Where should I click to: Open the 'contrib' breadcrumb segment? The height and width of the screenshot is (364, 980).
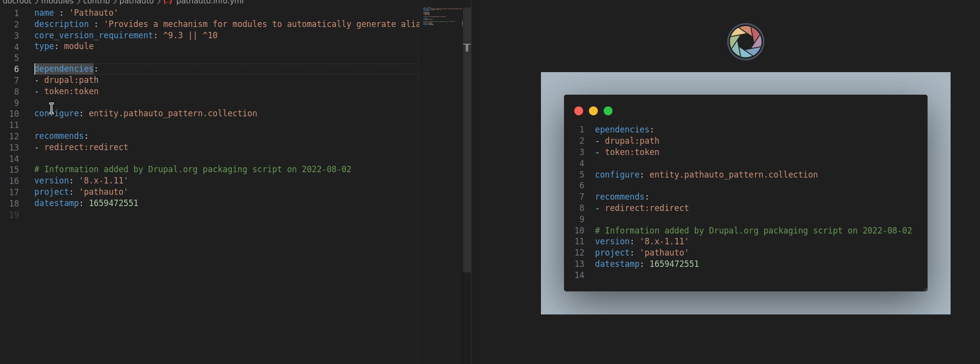pos(97,2)
